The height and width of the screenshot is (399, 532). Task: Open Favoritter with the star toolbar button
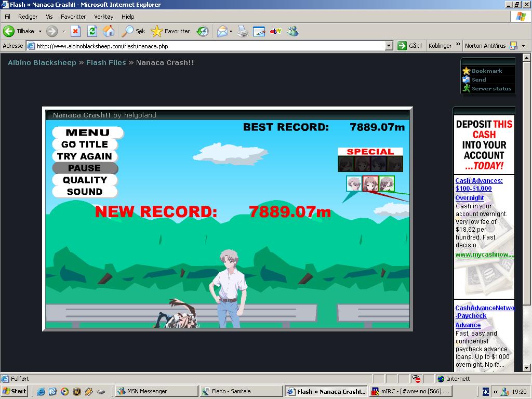click(x=170, y=31)
